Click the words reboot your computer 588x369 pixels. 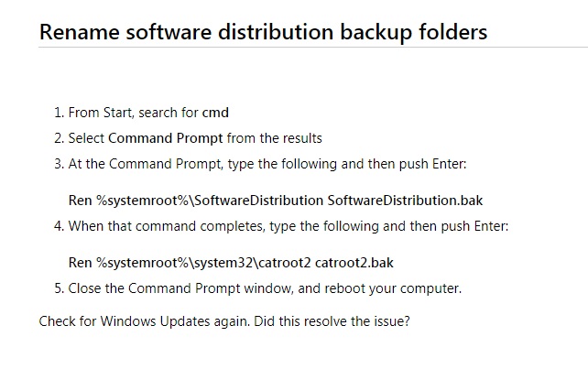point(393,288)
